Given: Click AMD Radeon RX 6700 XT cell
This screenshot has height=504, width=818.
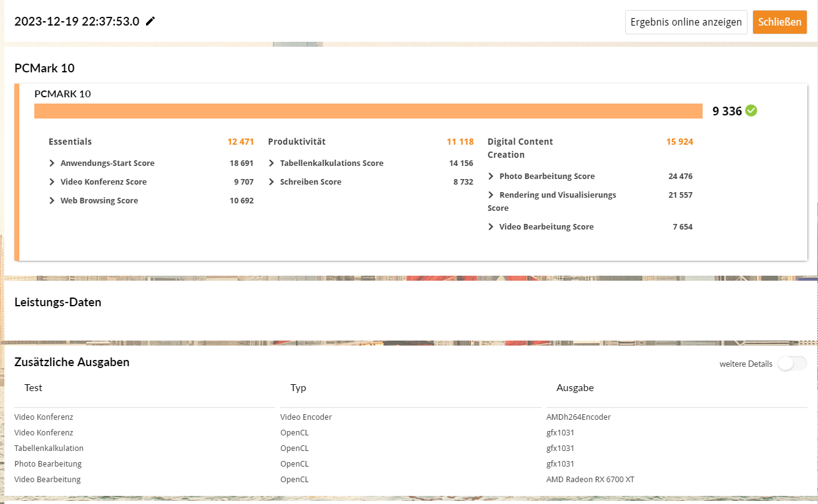Looking at the screenshot, I should click(x=590, y=480).
